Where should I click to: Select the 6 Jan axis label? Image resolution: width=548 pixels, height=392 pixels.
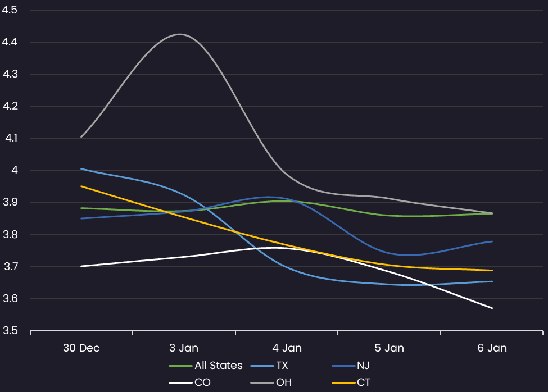492,348
